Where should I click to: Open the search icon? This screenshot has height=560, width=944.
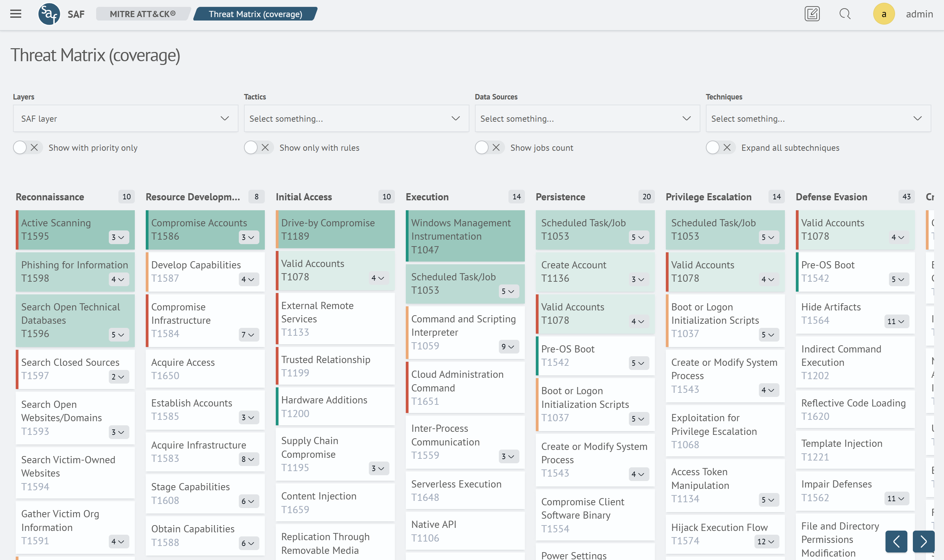point(845,14)
